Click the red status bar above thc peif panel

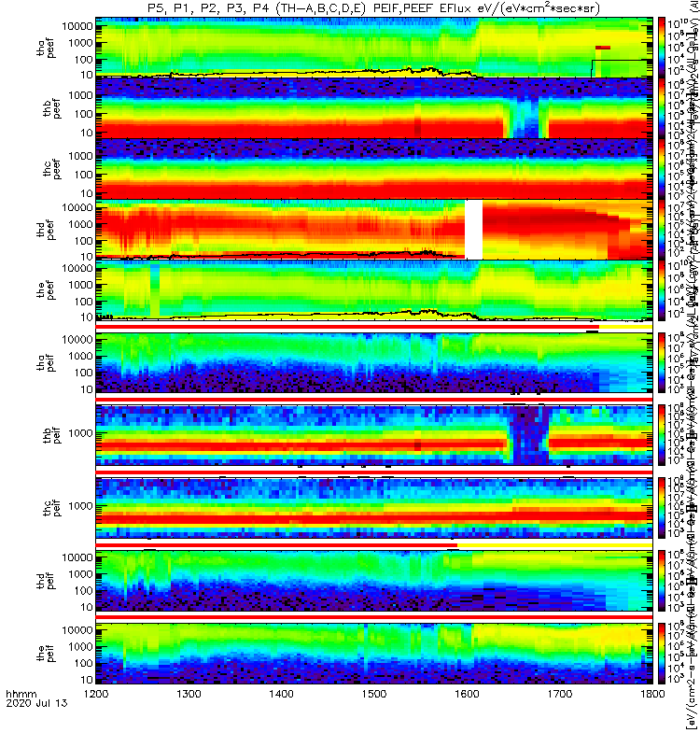click(x=374, y=472)
